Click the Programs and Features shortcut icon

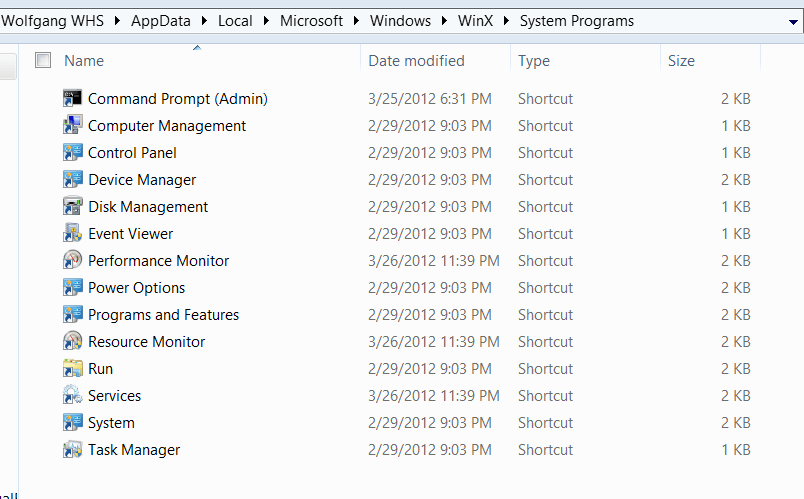72,314
